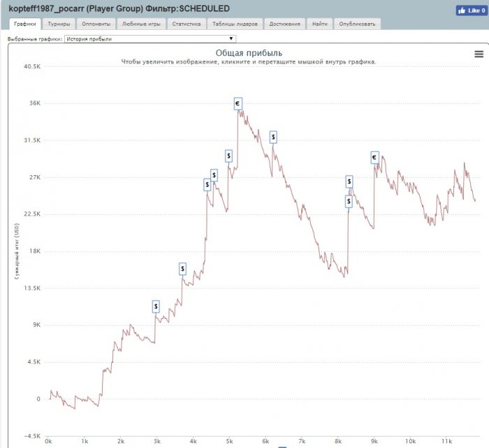Click the 40.5K y-axis label
The height and width of the screenshot is (448, 489).
tap(32, 66)
